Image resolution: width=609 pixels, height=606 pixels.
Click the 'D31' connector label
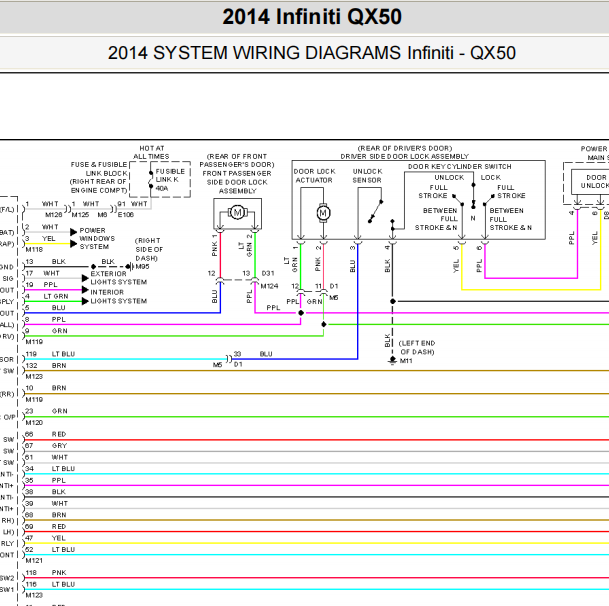click(x=268, y=273)
